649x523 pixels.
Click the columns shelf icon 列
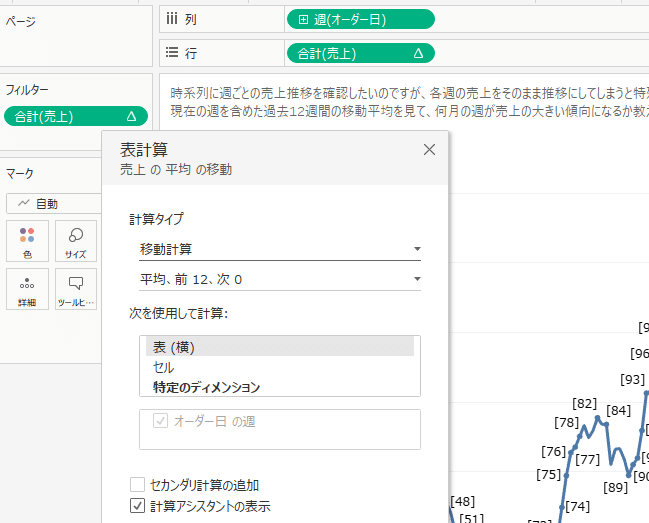[172, 19]
